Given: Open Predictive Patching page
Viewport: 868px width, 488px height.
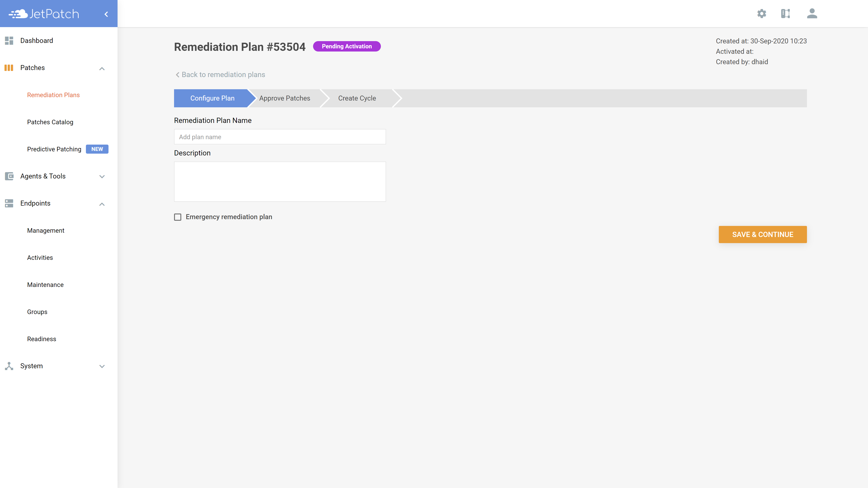Looking at the screenshot, I should coord(54,149).
